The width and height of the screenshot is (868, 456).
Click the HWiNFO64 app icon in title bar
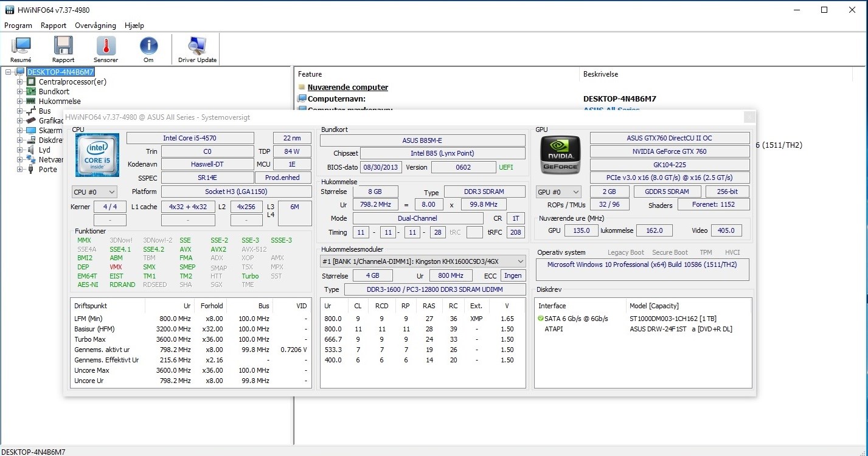pyautogui.click(x=10, y=10)
